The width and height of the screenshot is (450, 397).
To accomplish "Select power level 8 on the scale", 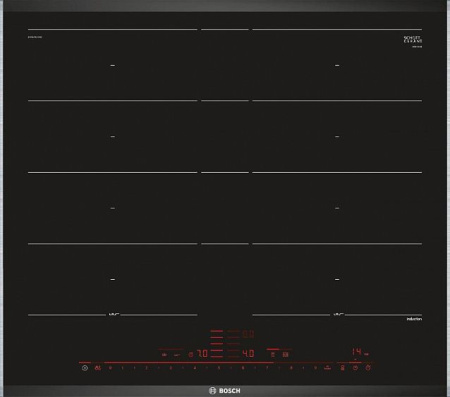I will 291,368.
